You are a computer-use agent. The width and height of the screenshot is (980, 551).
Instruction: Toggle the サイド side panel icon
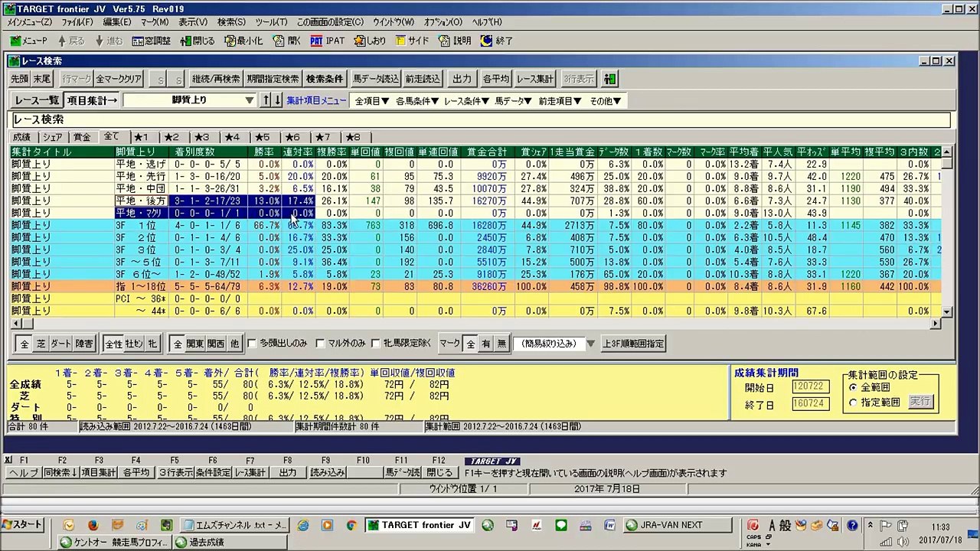pos(412,41)
